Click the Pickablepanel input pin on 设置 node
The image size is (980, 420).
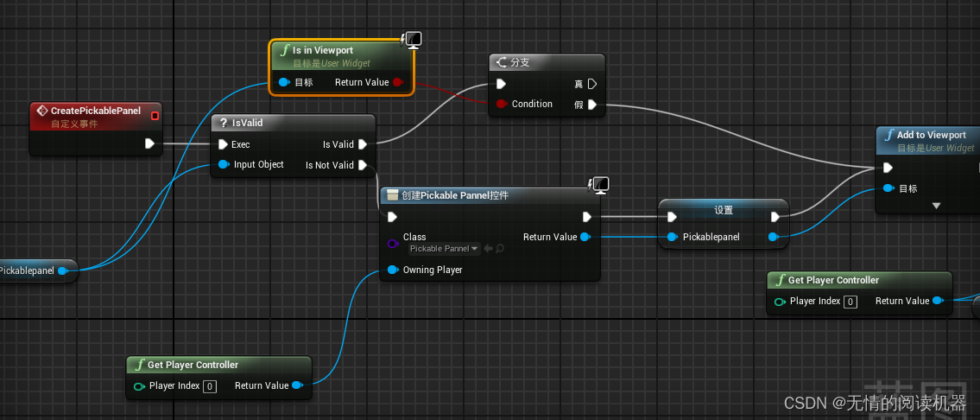pyautogui.click(x=671, y=238)
